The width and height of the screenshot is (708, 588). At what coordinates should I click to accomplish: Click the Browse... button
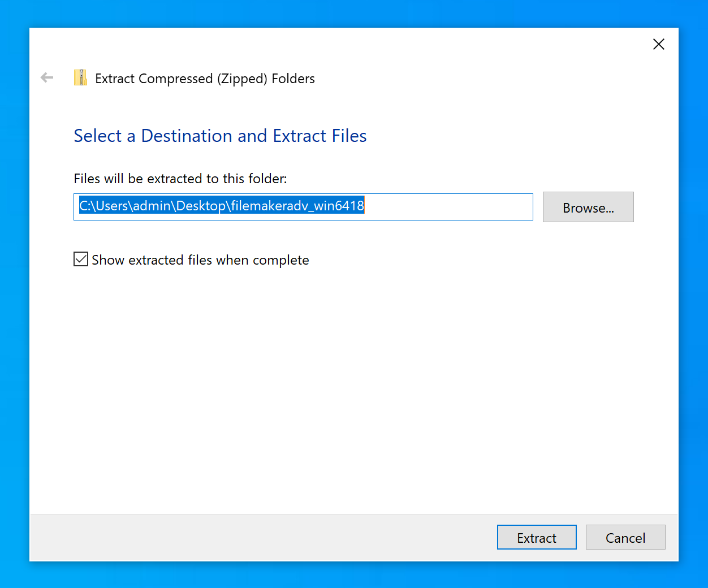coord(588,207)
